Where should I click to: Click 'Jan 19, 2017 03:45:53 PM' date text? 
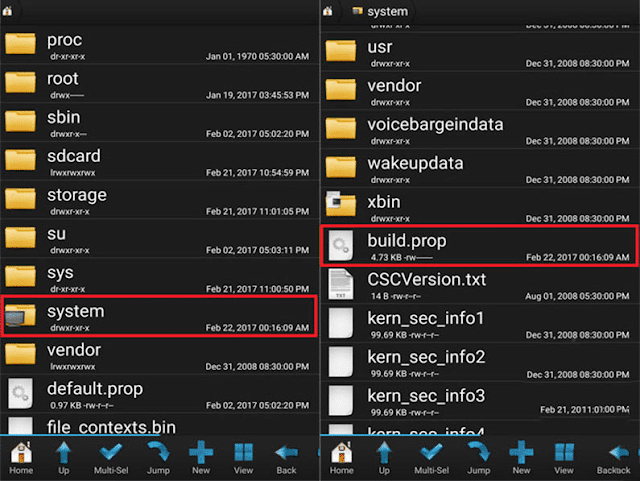click(258, 95)
